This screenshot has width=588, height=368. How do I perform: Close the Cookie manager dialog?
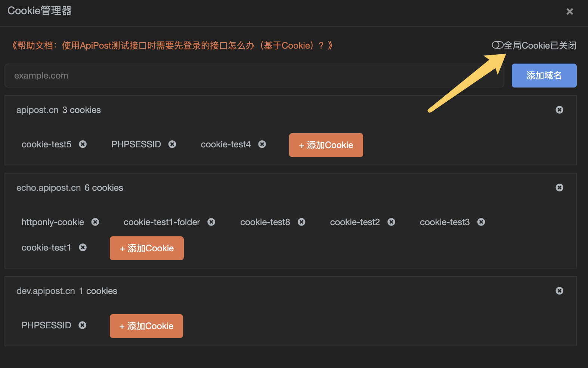click(570, 12)
